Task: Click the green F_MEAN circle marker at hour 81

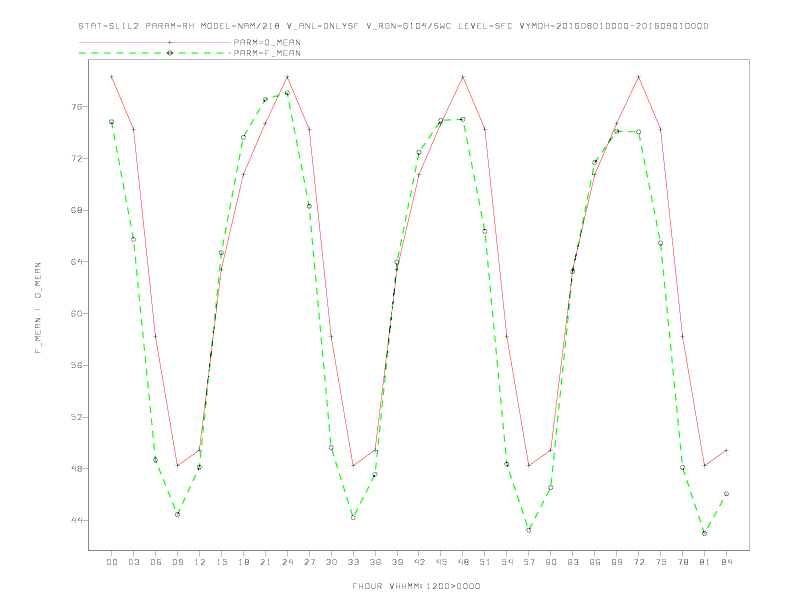Action: point(705,533)
